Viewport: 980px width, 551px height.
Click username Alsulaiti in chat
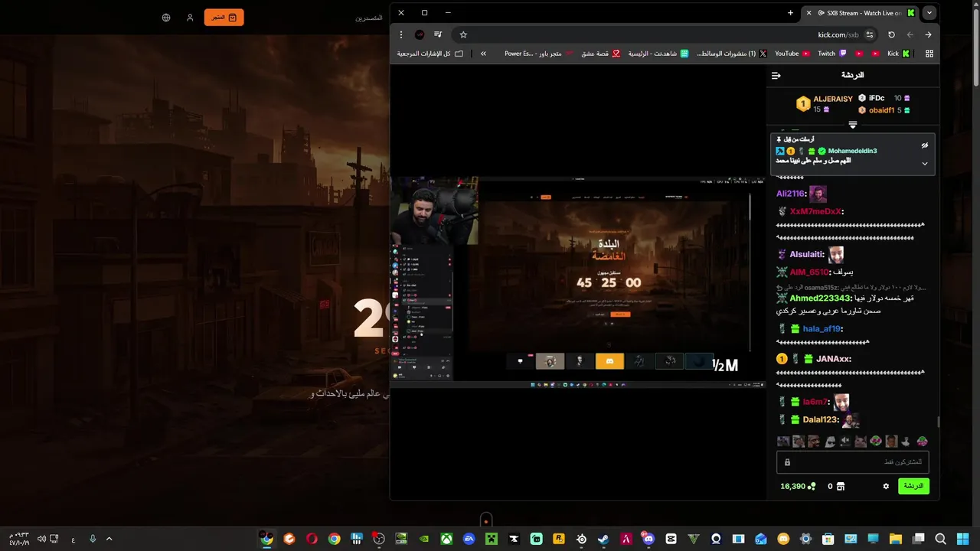click(x=807, y=255)
